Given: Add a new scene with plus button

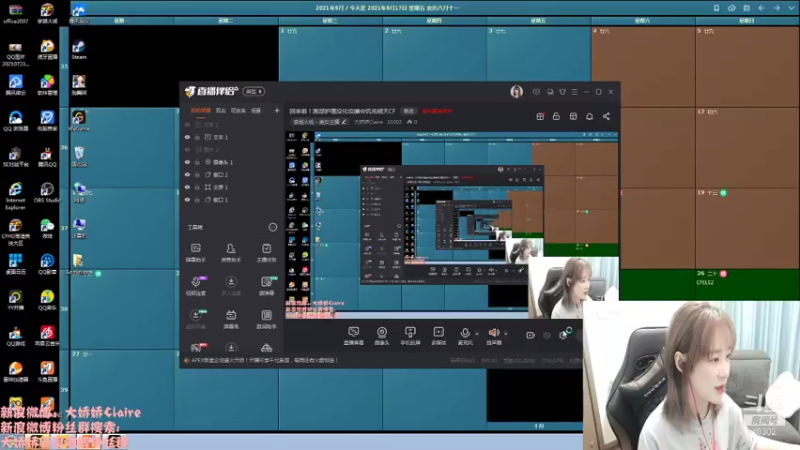Looking at the screenshot, I should click(277, 110).
